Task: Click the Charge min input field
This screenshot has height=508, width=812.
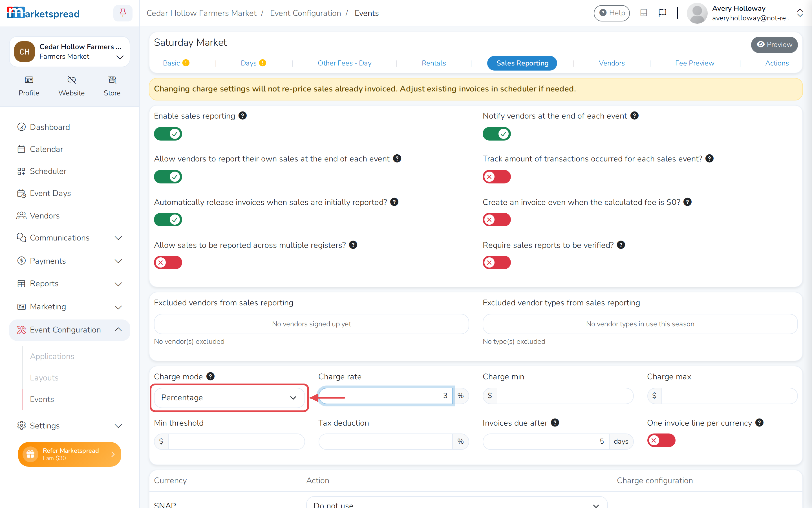Action: click(565, 395)
